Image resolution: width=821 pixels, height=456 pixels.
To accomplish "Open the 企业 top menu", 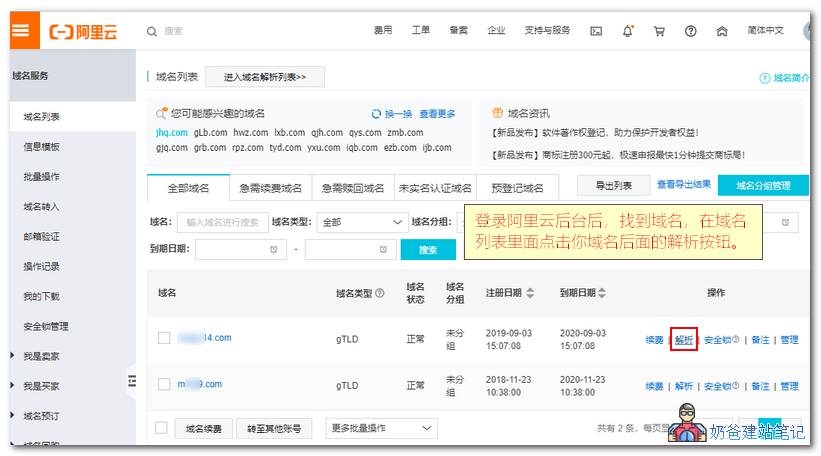I will [x=496, y=30].
